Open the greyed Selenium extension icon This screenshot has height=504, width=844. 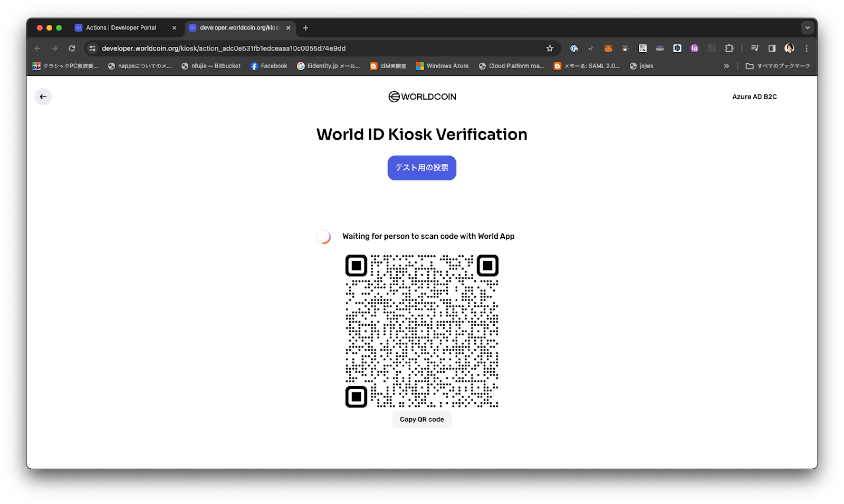(x=712, y=49)
